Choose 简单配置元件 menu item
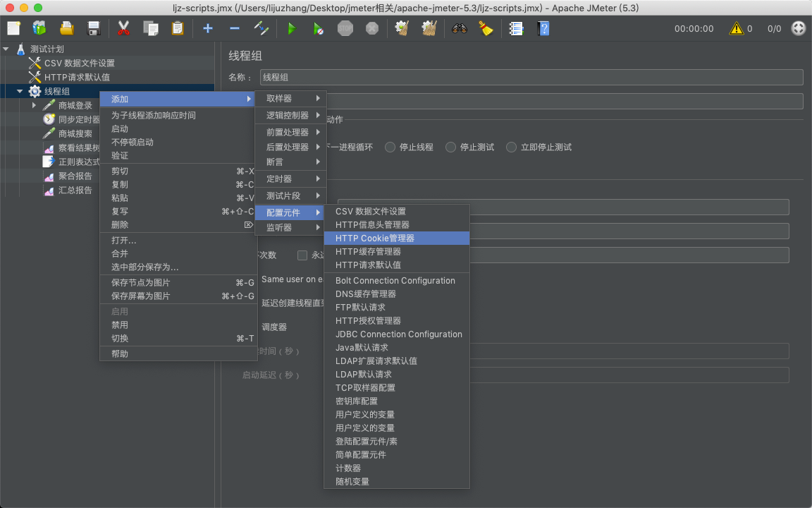The width and height of the screenshot is (812, 508). 397,454
